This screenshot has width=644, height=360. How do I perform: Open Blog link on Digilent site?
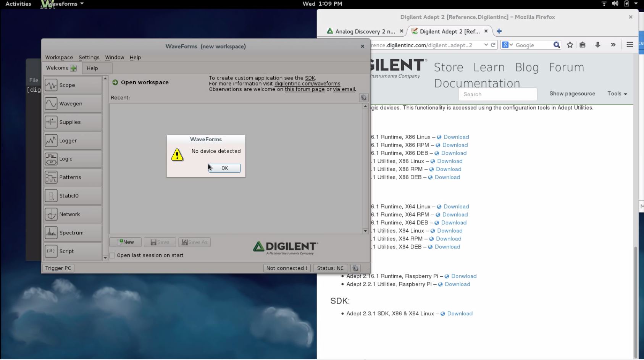[x=527, y=68]
